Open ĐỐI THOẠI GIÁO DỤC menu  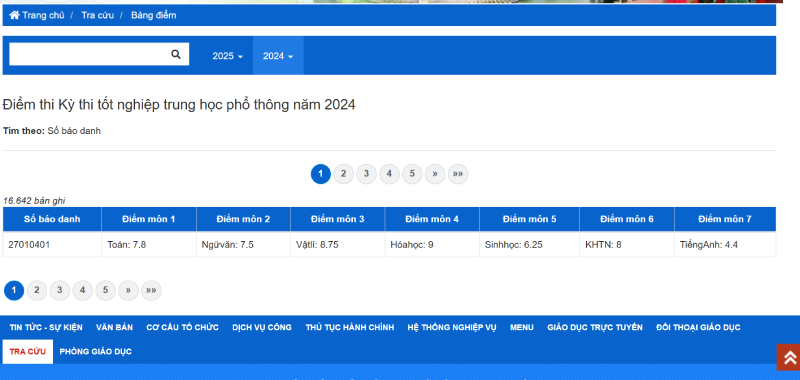coord(698,327)
